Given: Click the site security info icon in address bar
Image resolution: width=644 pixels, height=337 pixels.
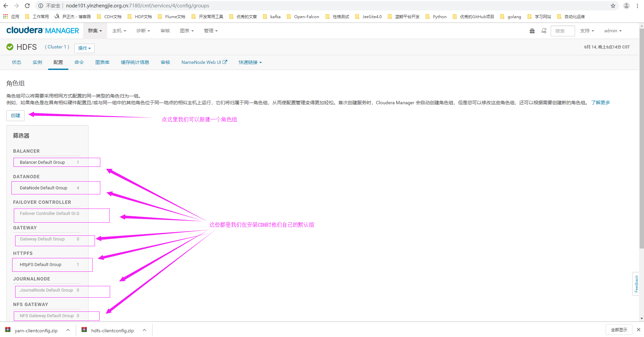Looking at the screenshot, I should click(x=41, y=6).
